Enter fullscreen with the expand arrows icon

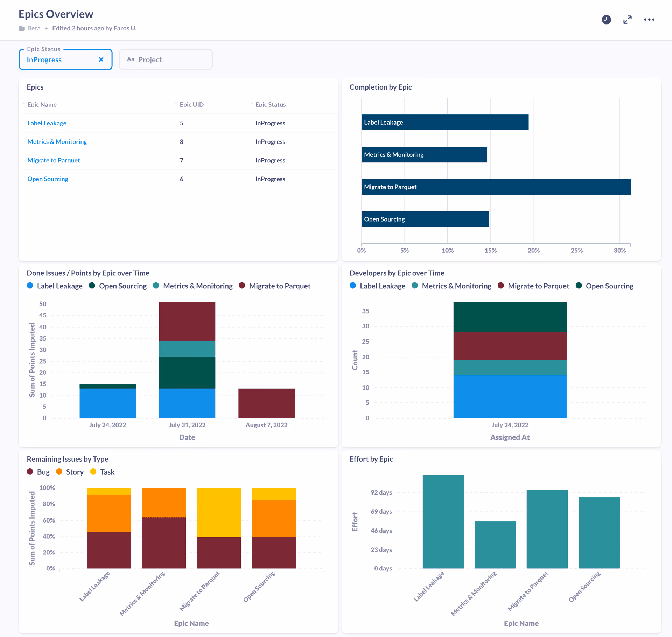(x=628, y=20)
